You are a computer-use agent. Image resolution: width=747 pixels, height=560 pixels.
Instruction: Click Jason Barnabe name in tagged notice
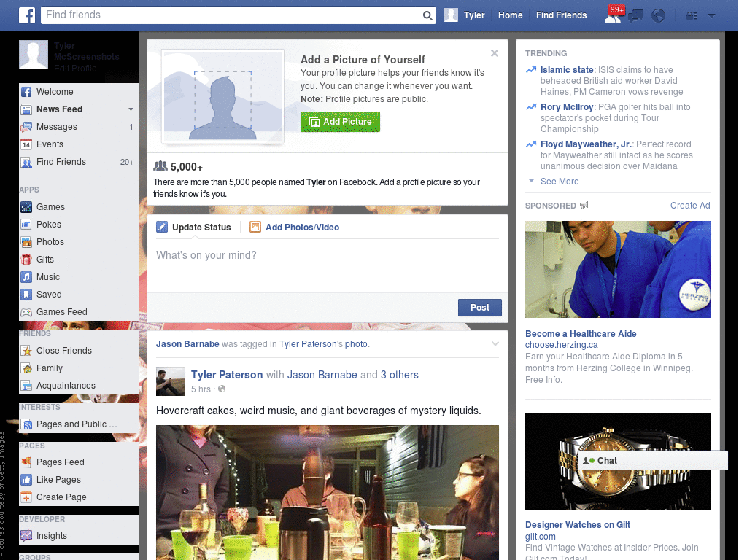point(187,344)
